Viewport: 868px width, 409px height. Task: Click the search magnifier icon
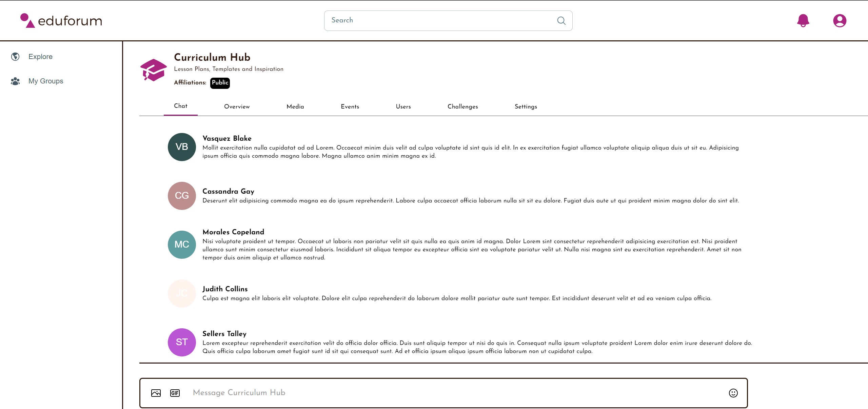point(561,21)
